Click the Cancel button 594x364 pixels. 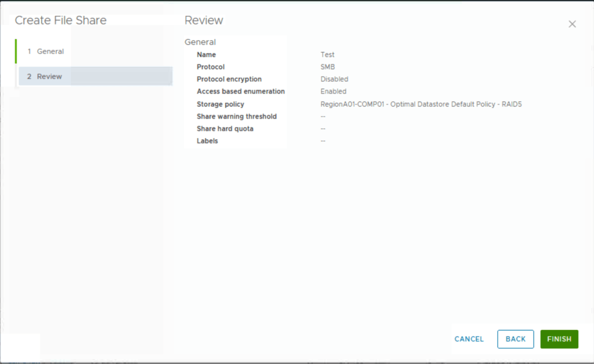tap(469, 339)
